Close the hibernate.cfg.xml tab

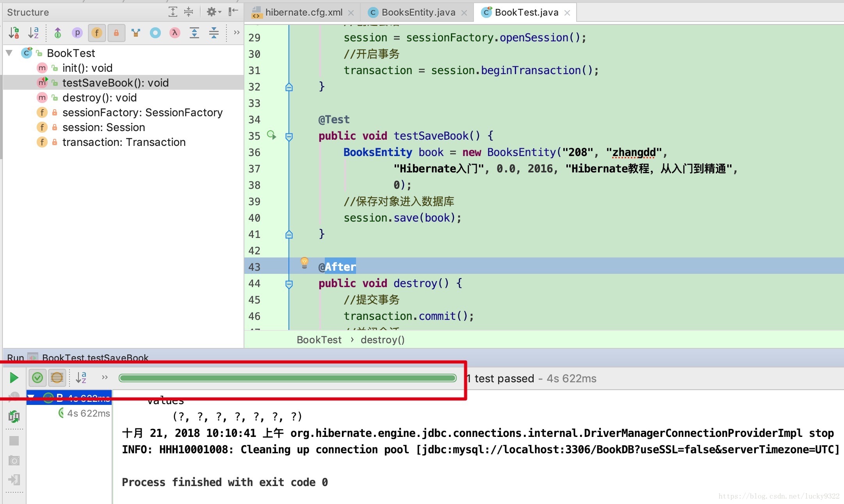(351, 13)
